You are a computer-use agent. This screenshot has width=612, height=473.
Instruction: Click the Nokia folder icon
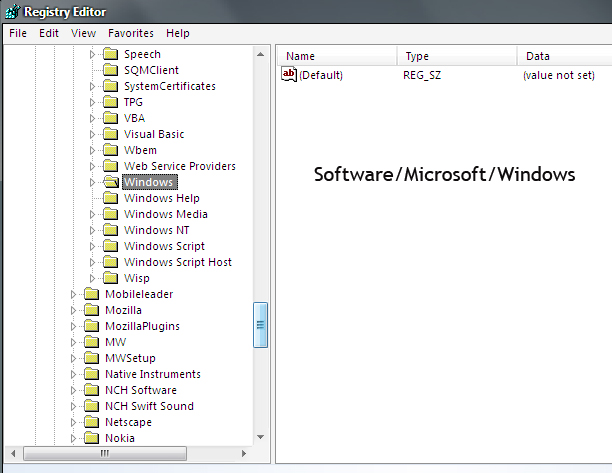[92, 438]
